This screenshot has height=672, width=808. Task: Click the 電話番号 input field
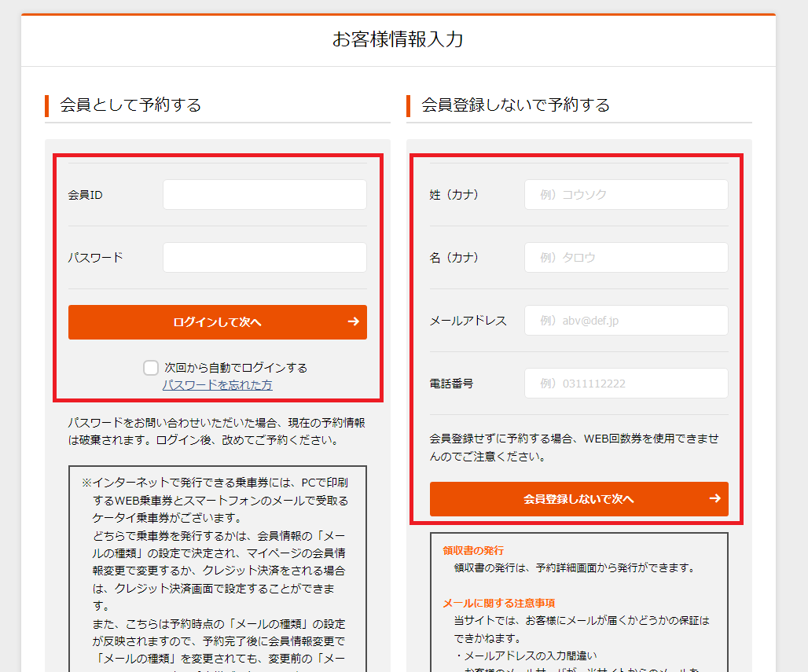(x=626, y=383)
